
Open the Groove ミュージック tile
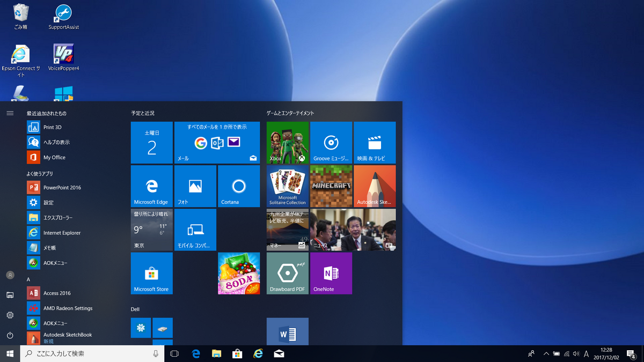[331, 142]
